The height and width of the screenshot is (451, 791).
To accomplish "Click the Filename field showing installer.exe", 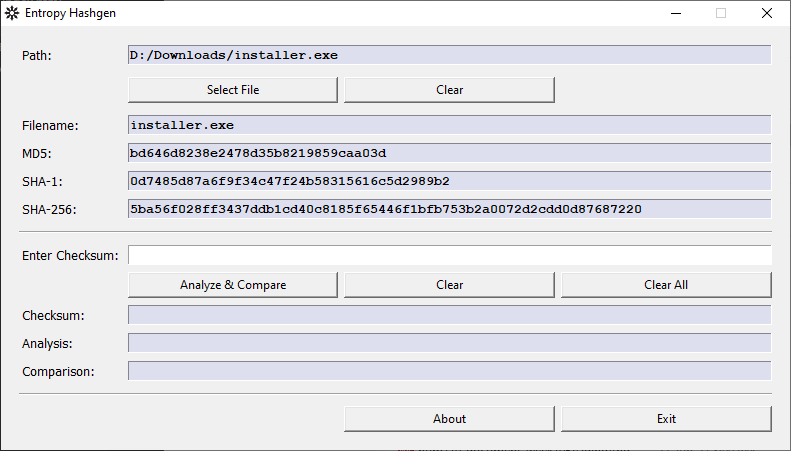I will click(449, 125).
